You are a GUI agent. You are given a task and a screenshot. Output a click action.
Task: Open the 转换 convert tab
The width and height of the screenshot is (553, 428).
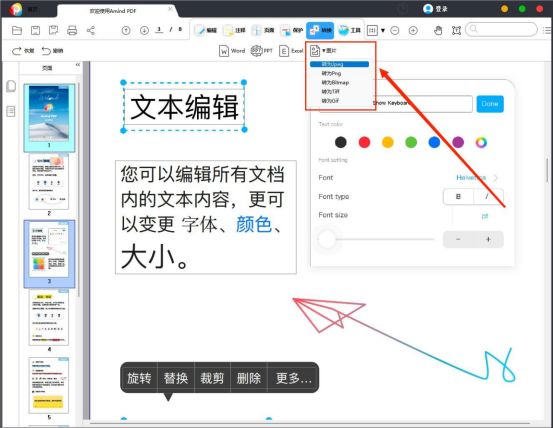pos(320,31)
